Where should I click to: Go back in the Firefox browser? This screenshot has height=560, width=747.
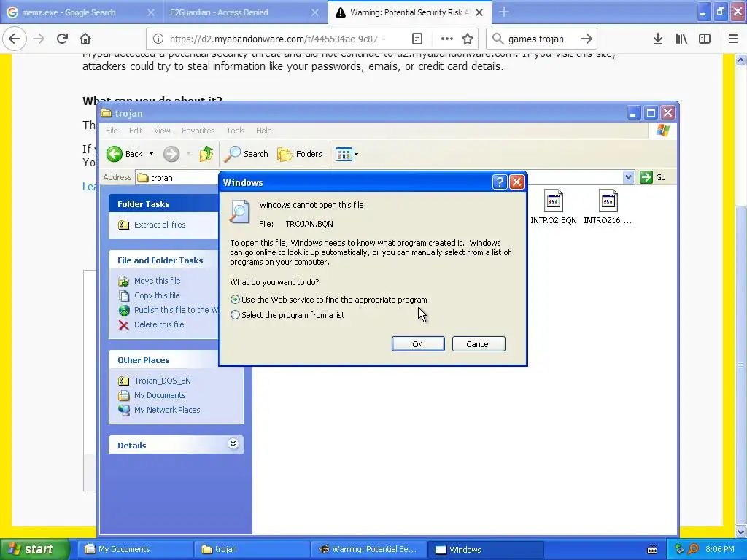click(x=15, y=39)
